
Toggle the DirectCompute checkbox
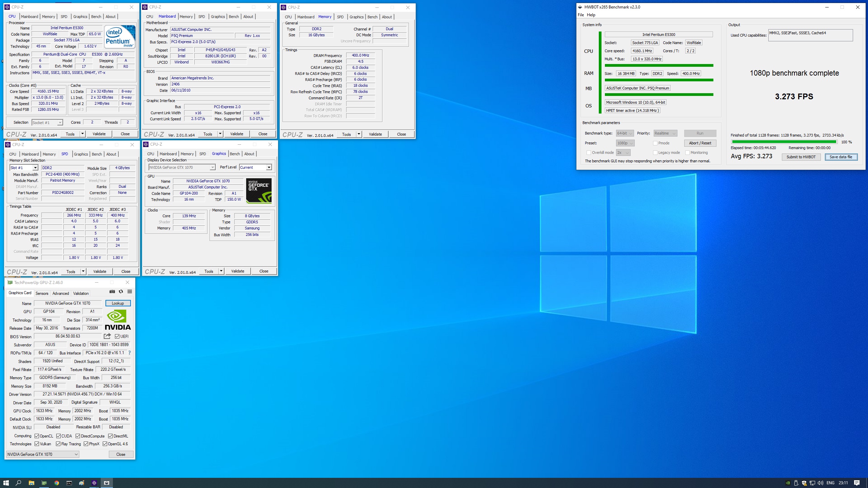point(78,436)
